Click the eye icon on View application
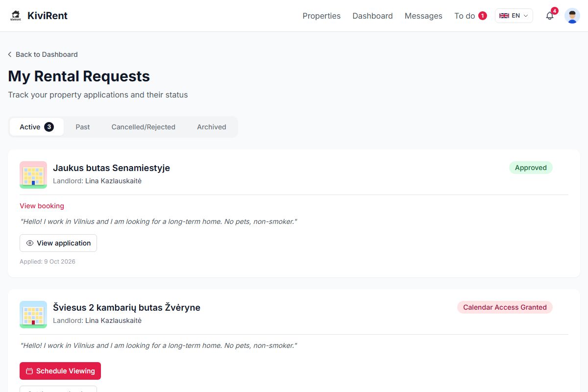Viewport: 588px width, 392px height. point(30,243)
